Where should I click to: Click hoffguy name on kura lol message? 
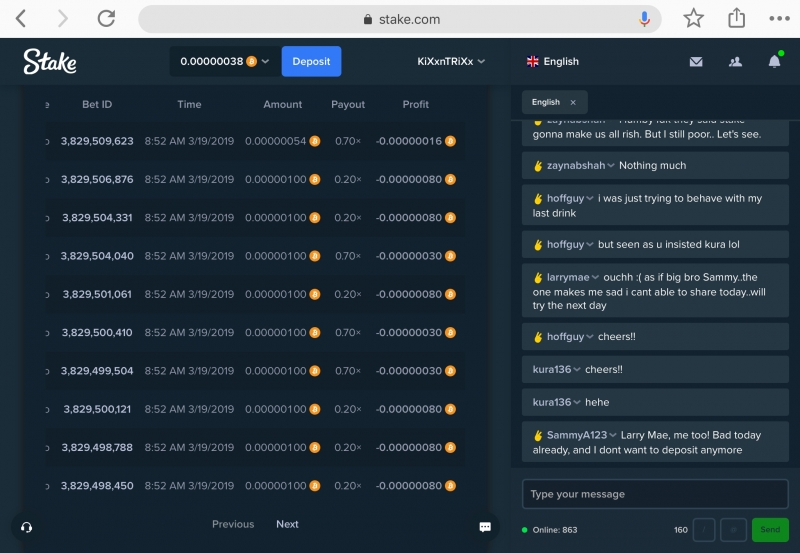(x=565, y=244)
